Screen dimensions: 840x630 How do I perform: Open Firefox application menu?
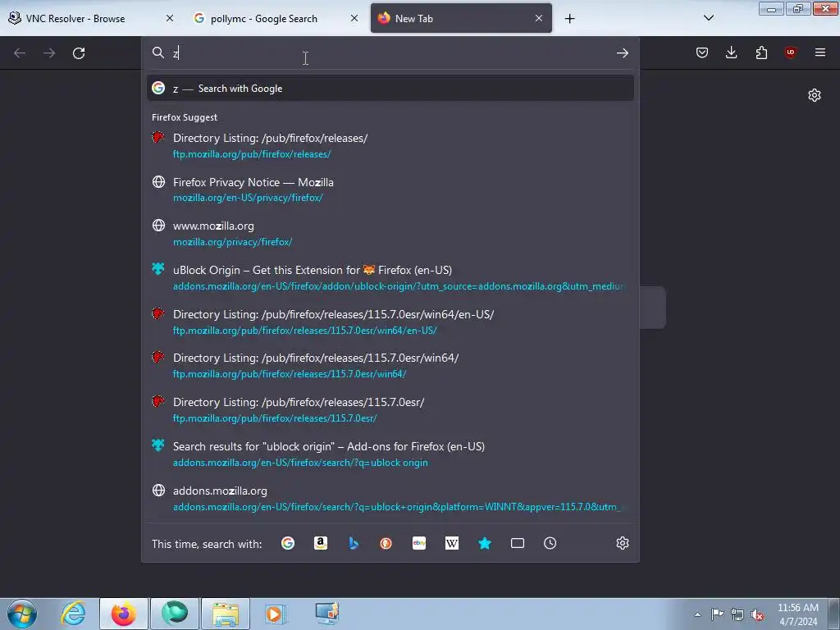point(819,52)
